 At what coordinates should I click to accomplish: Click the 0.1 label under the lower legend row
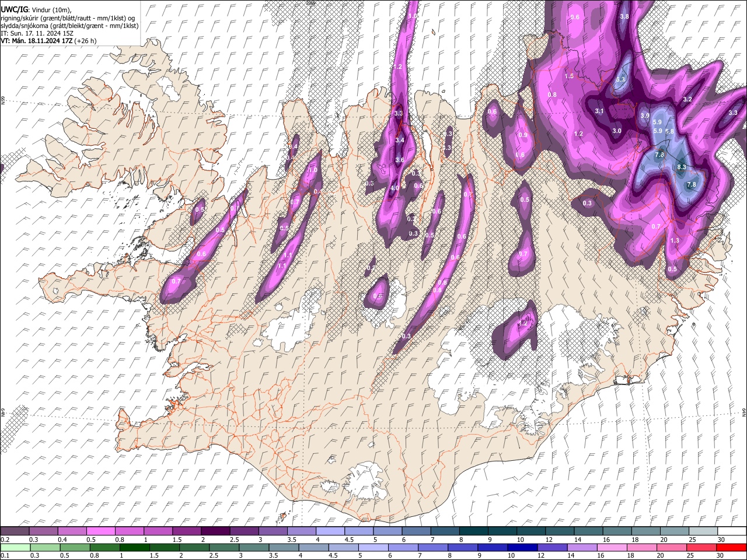[4, 556]
